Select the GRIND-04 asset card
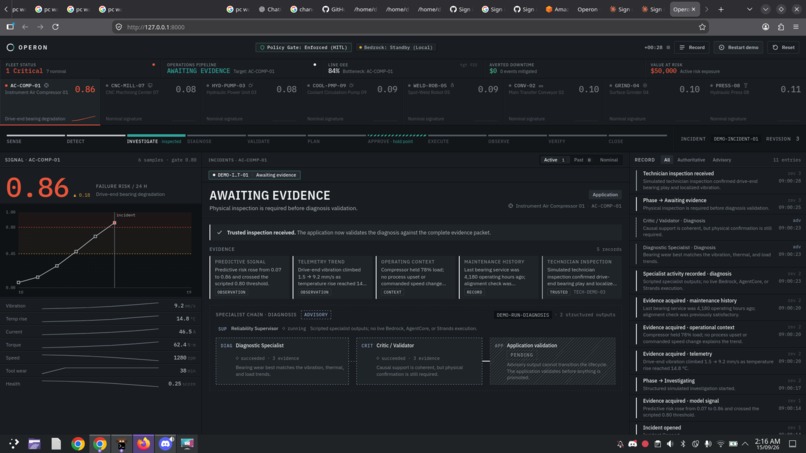 tap(655, 102)
